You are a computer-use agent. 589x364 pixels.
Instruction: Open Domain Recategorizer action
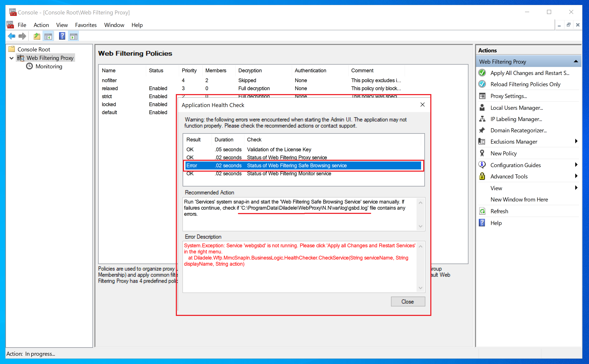coord(519,130)
